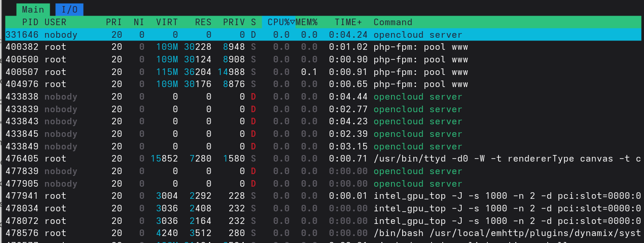Click the 14988 PRIV value
Screen dimensions: 644x243
[231, 72]
